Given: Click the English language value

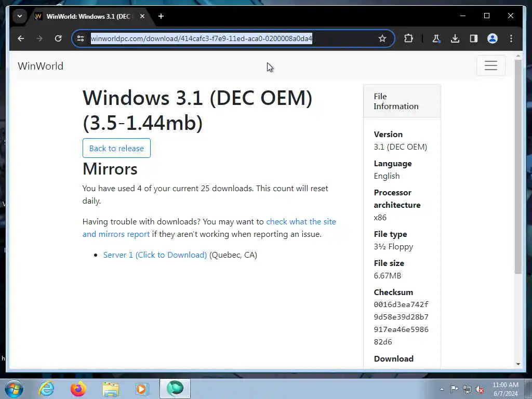Looking at the screenshot, I should point(387,176).
